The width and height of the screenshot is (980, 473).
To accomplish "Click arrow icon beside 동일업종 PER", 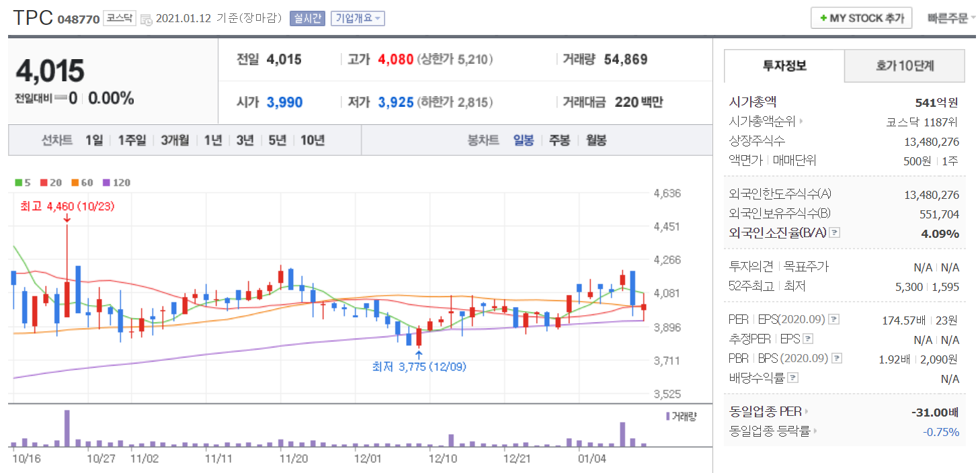I will (807, 412).
